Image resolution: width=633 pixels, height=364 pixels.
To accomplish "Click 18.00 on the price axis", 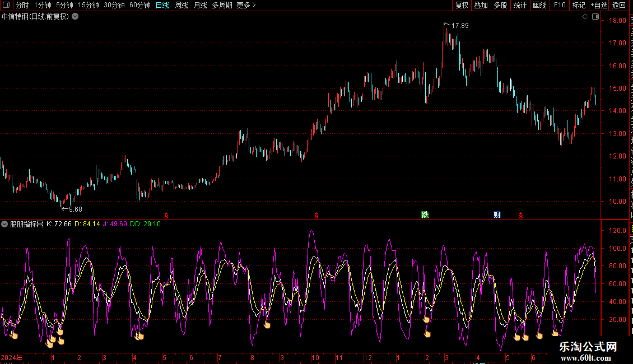I will 617,21.
